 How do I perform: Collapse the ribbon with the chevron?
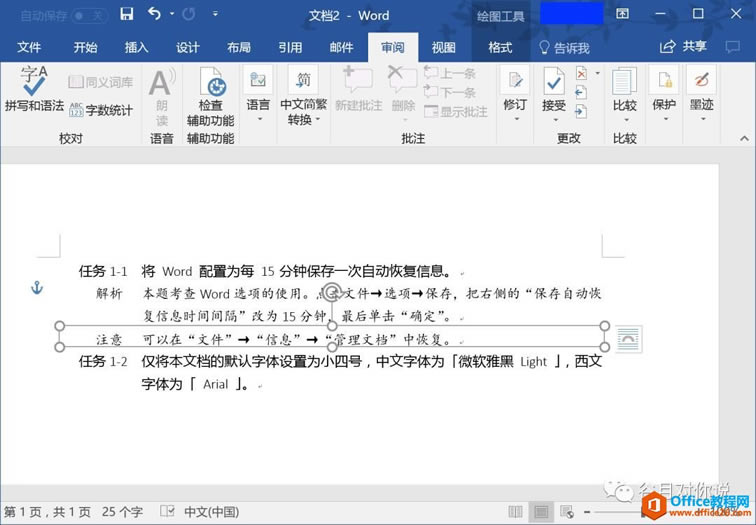pos(744,139)
